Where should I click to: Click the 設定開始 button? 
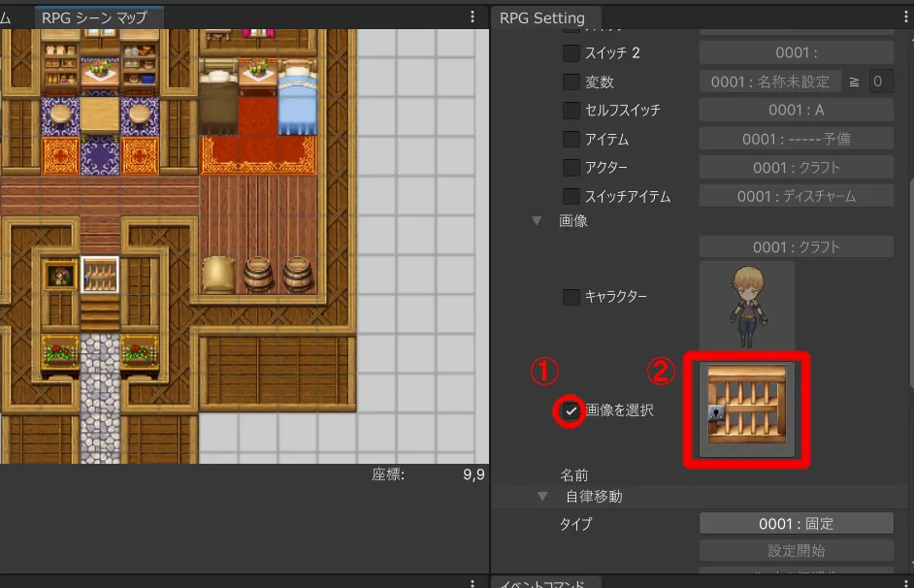pyautogui.click(x=796, y=551)
